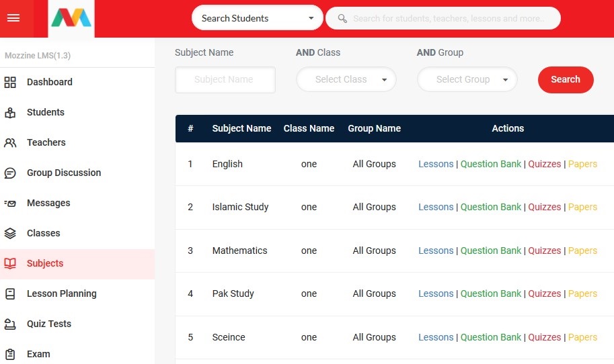Click the Classes layers icon
The image size is (614, 364).
point(10,234)
